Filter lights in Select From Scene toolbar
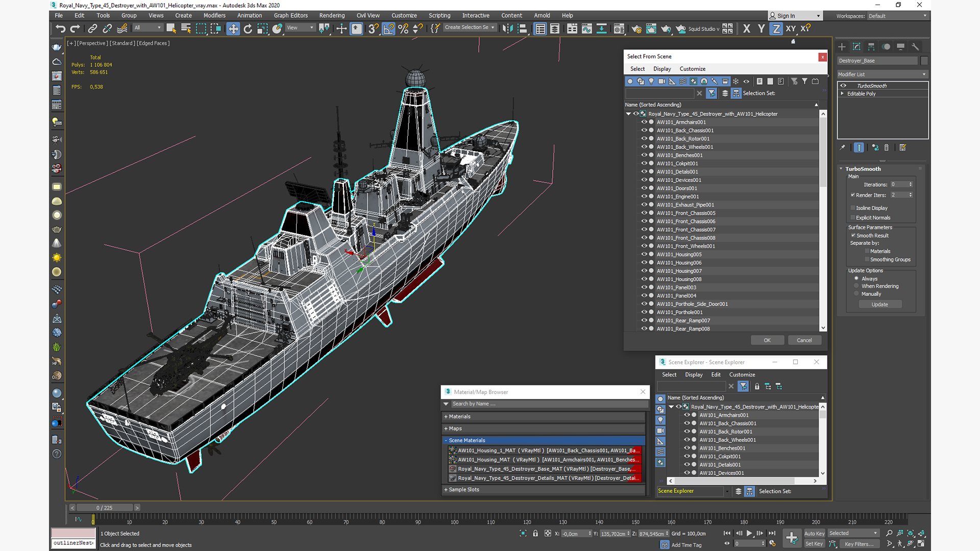The width and height of the screenshot is (980, 551). click(x=651, y=81)
